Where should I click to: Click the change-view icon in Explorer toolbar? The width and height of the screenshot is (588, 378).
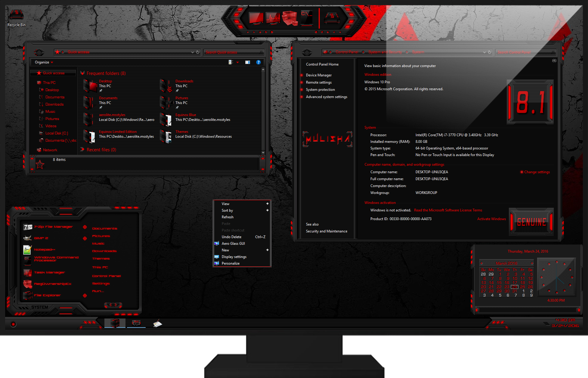pyautogui.click(x=231, y=62)
